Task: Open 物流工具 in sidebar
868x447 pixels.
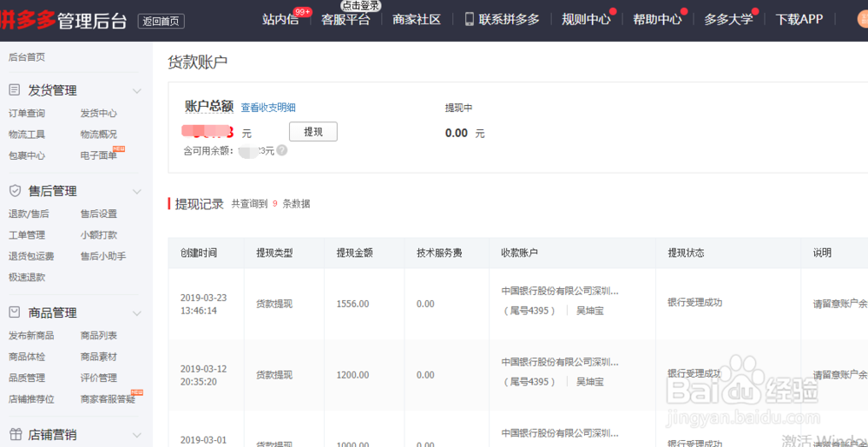Action: [27, 135]
